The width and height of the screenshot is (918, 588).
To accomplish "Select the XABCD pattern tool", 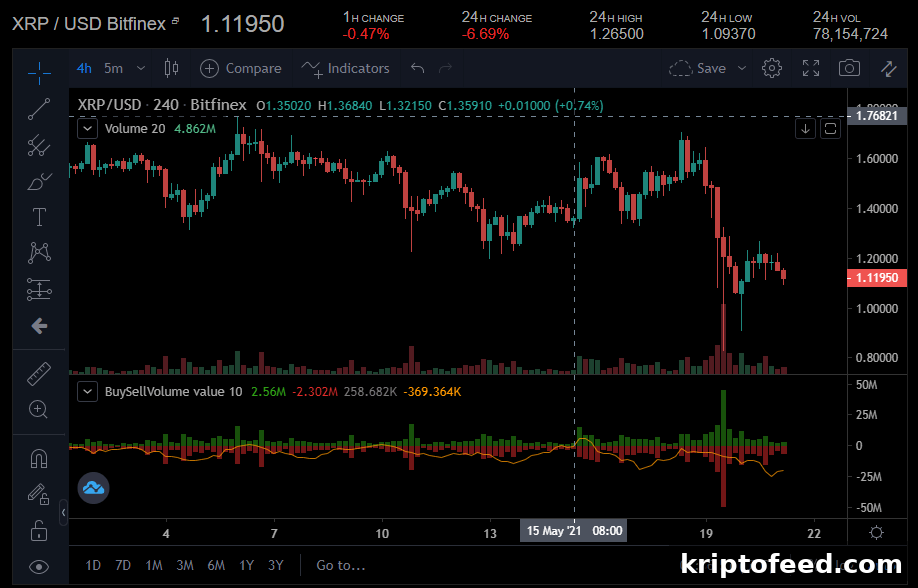I will point(39,253).
